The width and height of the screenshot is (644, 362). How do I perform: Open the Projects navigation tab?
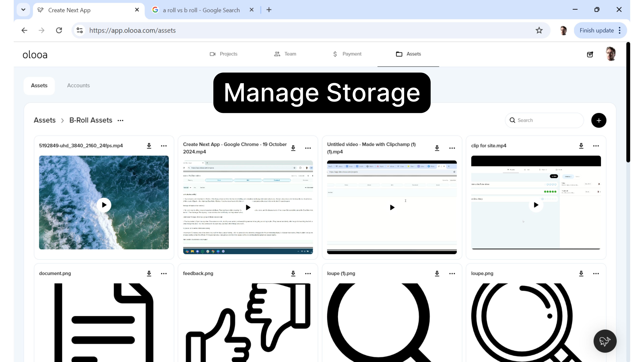224,54
